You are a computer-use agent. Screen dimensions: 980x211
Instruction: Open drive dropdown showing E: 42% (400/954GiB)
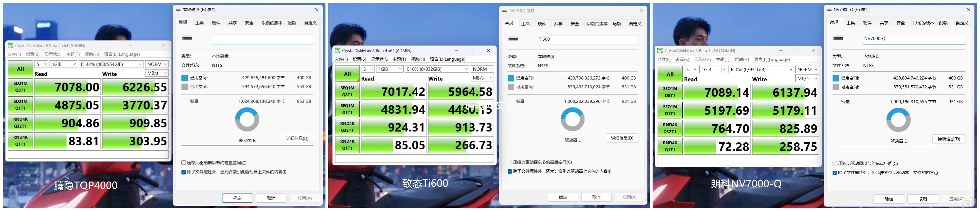(111, 64)
